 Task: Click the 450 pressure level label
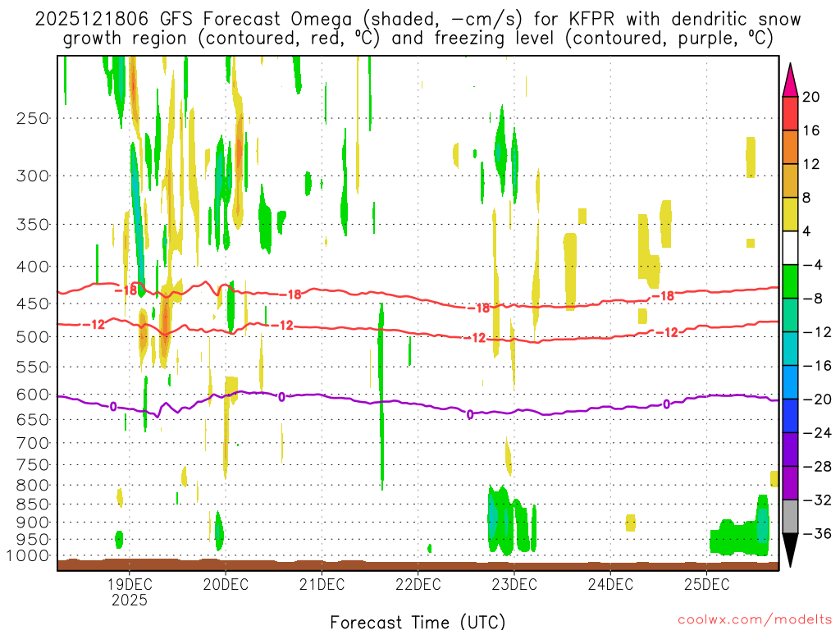click(x=33, y=304)
